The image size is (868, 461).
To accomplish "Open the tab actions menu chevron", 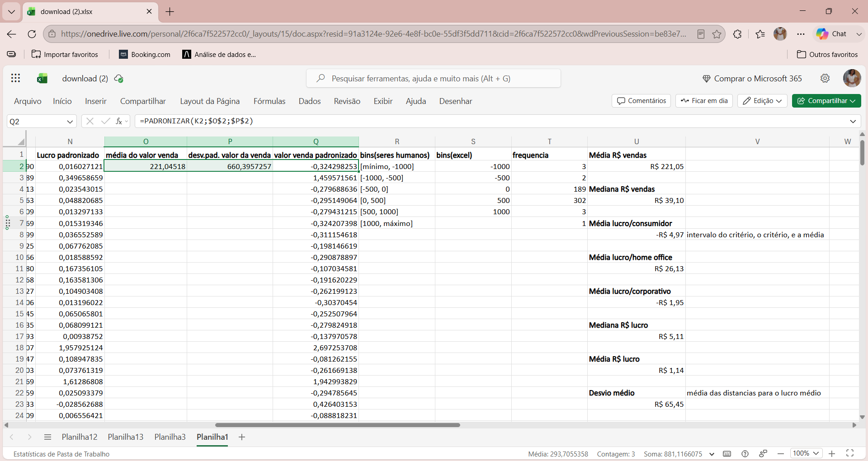I will [x=11, y=12].
